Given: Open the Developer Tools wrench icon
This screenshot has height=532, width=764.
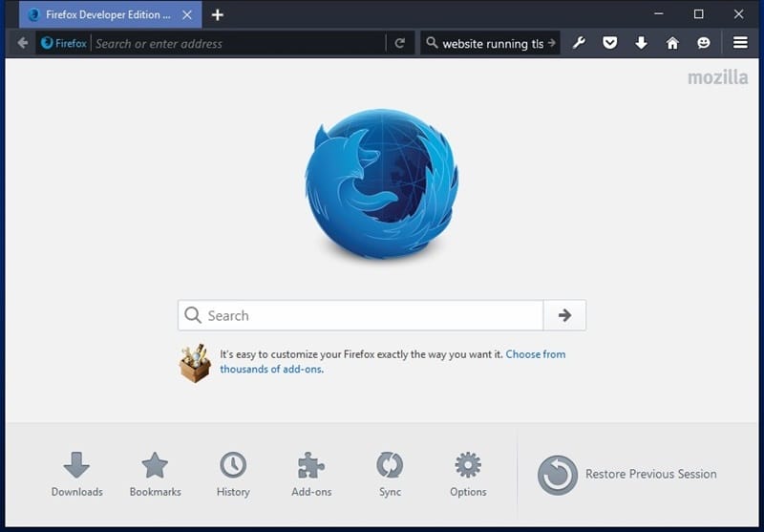Looking at the screenshot, I should pos(579,43).
